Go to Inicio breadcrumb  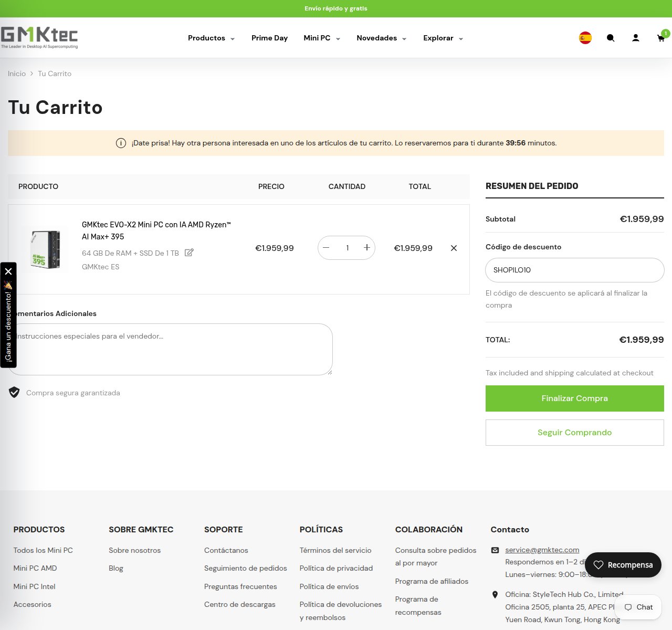17,73
